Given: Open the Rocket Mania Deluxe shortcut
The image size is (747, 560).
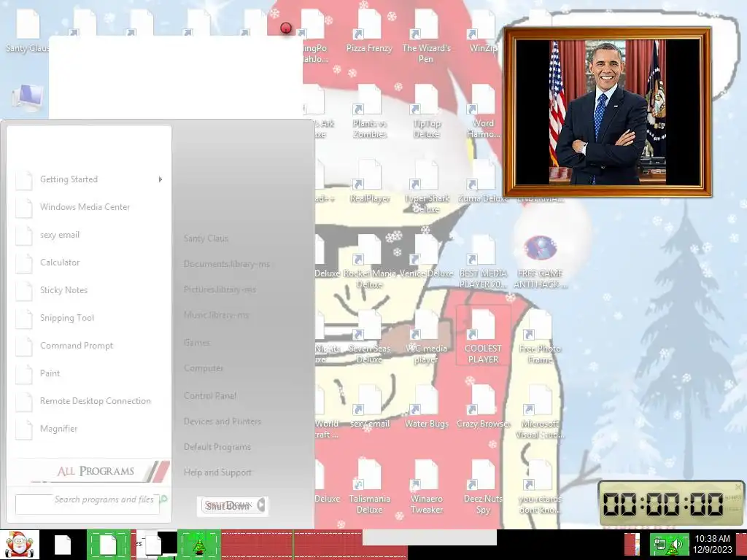Looking at the screenshot, I should click(369, 262).
